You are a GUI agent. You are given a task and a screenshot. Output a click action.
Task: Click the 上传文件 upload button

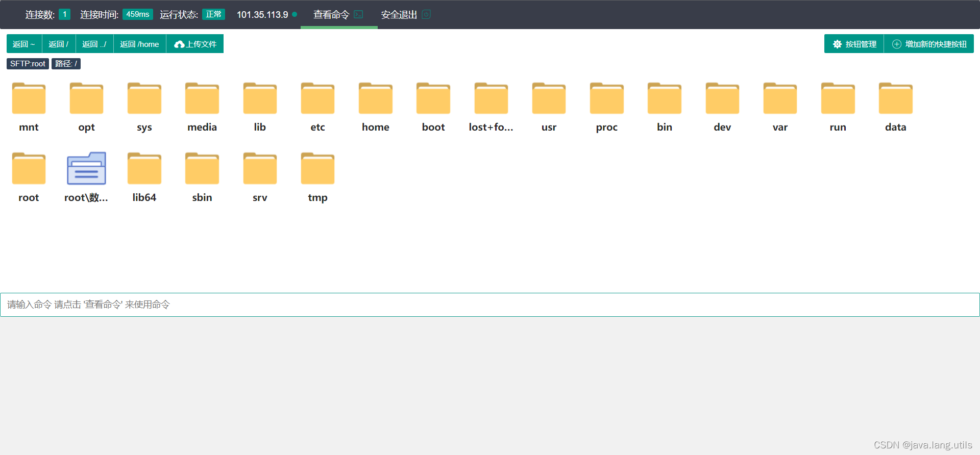point(195,44)
